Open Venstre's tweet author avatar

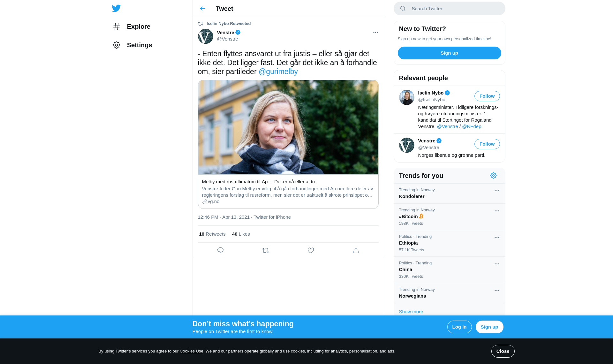point(206,36)
